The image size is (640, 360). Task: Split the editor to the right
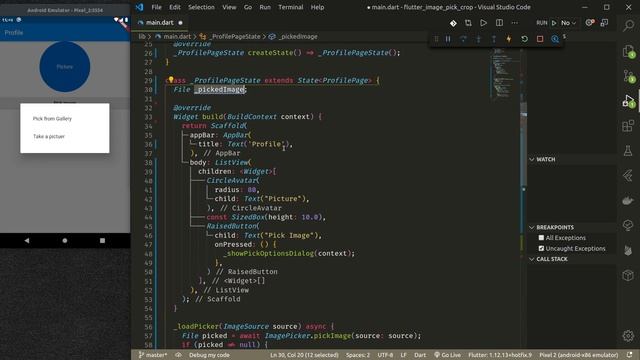(499, 23)
